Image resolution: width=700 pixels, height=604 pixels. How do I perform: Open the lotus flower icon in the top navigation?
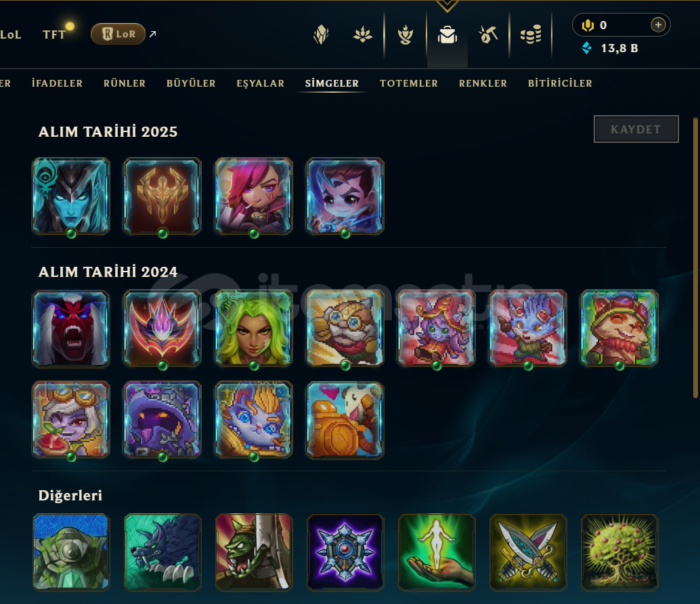362,35
